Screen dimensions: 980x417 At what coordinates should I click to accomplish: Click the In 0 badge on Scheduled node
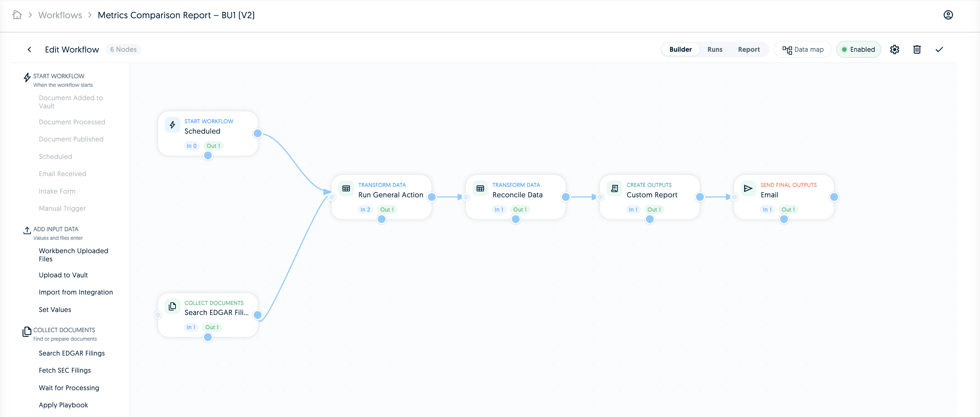tap(192, 146)
